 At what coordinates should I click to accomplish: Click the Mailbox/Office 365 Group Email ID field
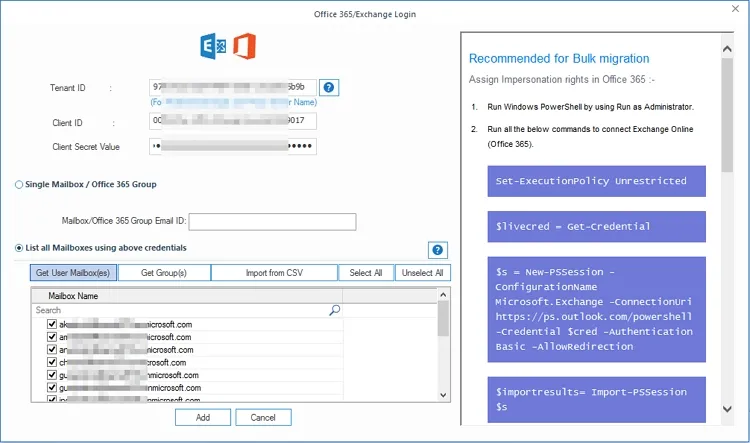[272, 222]
